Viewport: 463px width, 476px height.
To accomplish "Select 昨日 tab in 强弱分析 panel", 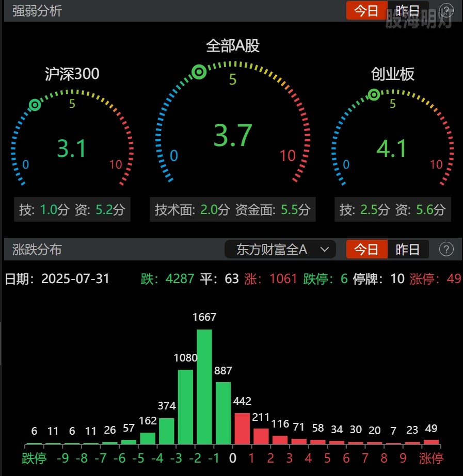I will (408, 11).
